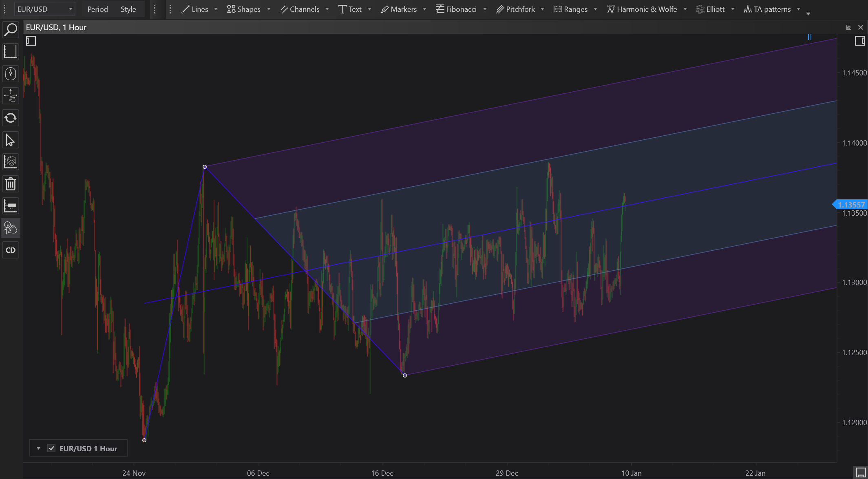Click the left panel toggle icon
The width and height of the screenshot is (868, 479).
click(x=31, y=41)
